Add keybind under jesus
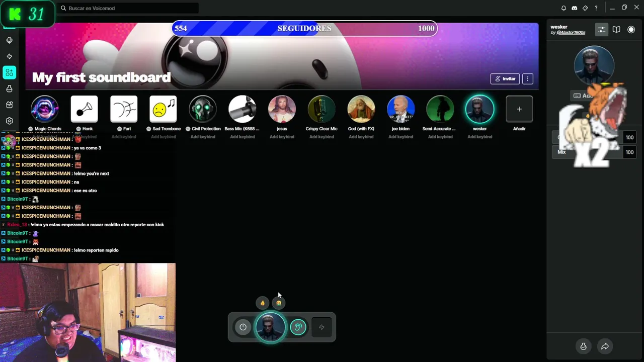The width and height of the screenshot is (644, 362). click(x=282, y=137)
